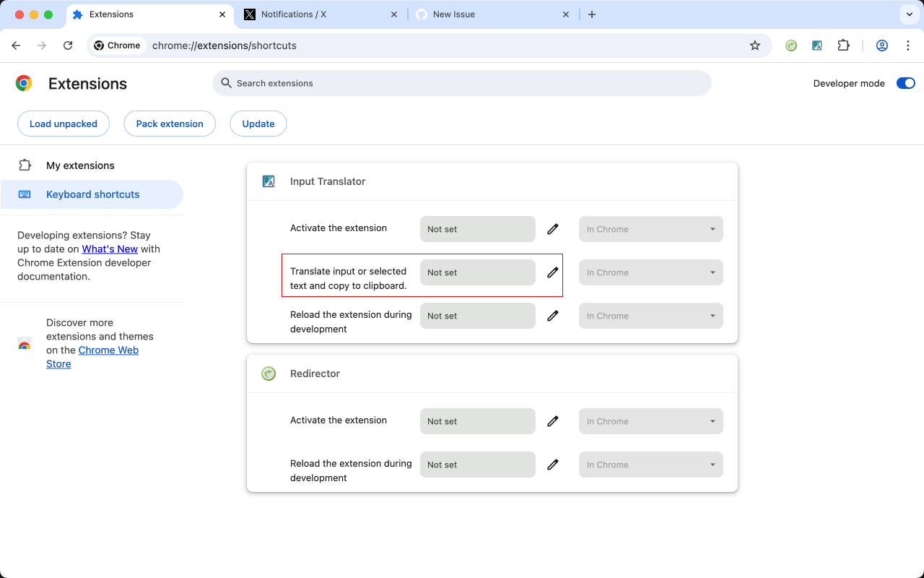Open the search tabs chevron
Image resolution: width=924 pixels, height=578 pixels.
(x=908, y=14)
